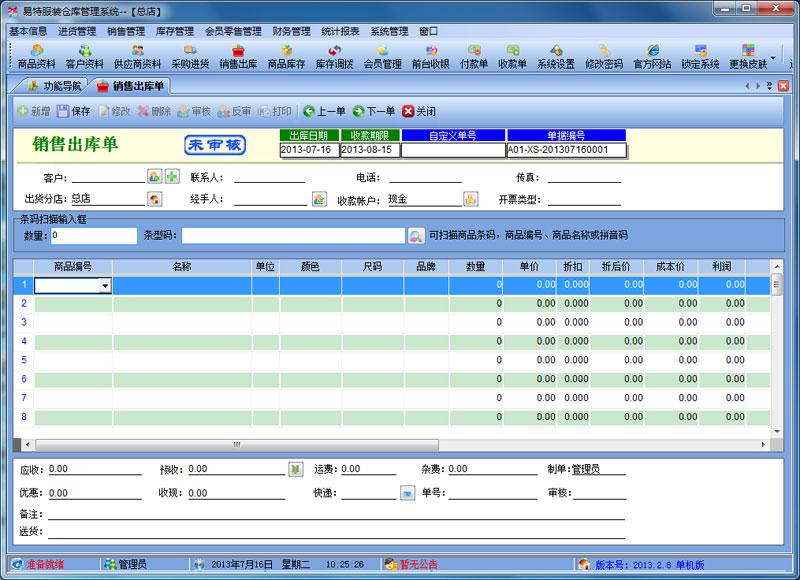
Task: Click 暂无公告 in status bar
Action: (x=418, y=564)
